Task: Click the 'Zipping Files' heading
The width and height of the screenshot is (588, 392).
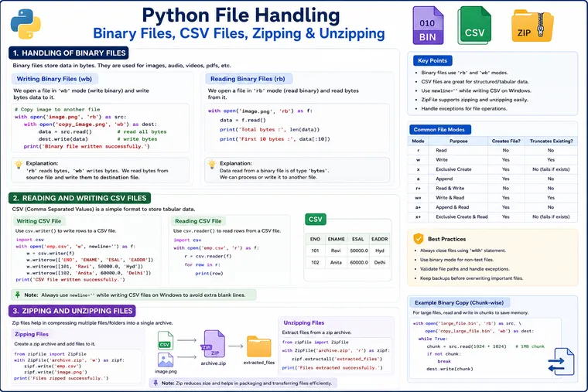Action: click(32, 334)
